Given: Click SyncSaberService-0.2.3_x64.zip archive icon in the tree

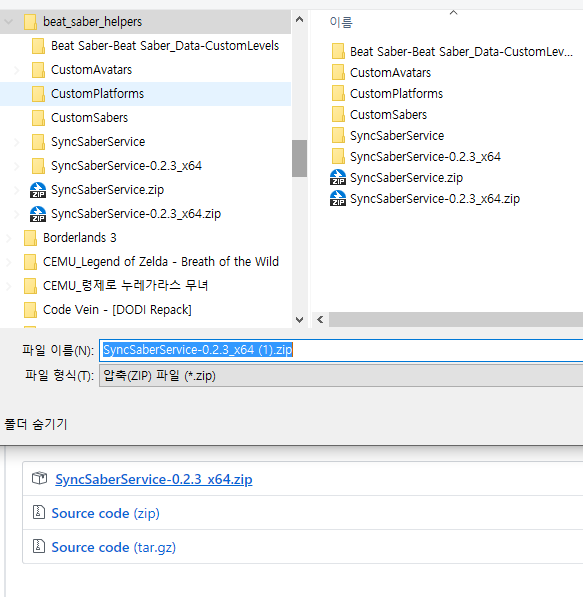Looking at the screenshot, I should tap(38, 214).
